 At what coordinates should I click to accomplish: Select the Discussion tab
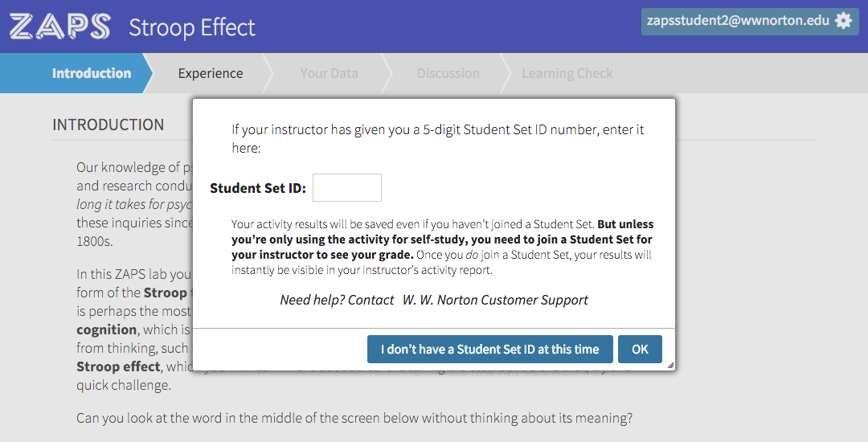[448, 73]
